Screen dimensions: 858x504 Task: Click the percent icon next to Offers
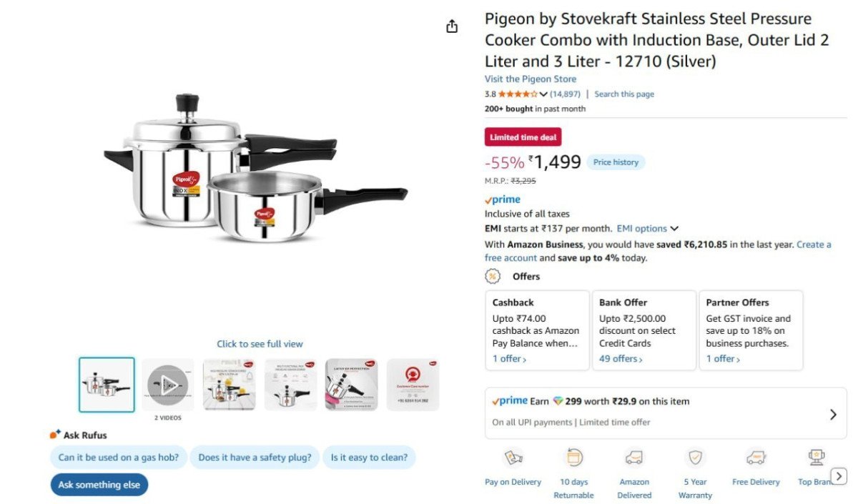click(492, 276)
